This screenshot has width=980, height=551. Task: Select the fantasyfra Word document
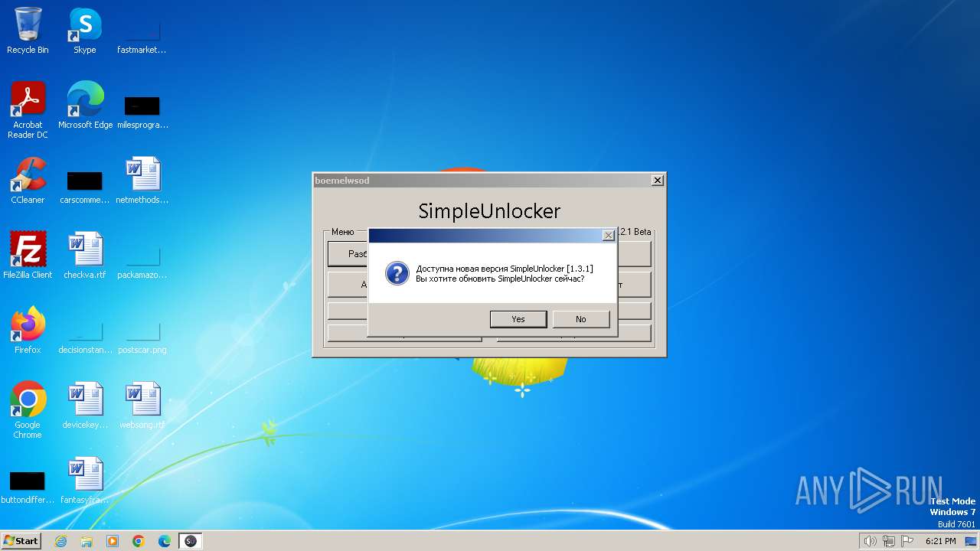pos(85,481)
